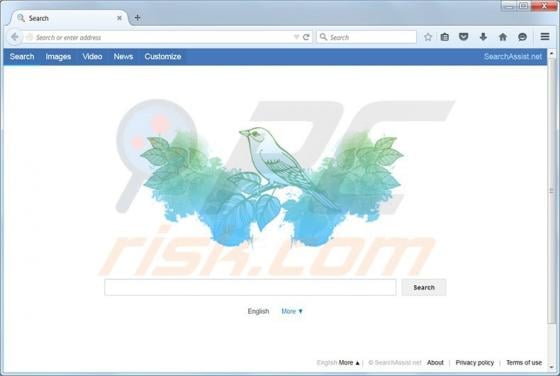The height and width of the screenshot is (376, 560).
Task: Click the scrollbar up arrow
Action: coord(552,54)
